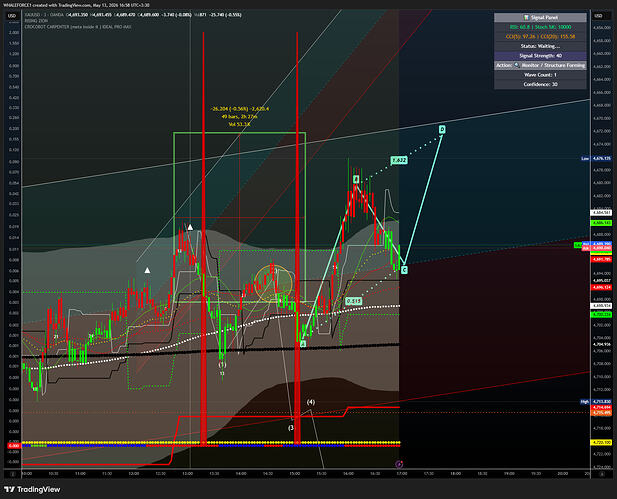Click the orange circle highlight on the candles
This screenshot has height=499, width=617.
coord(274,283)
